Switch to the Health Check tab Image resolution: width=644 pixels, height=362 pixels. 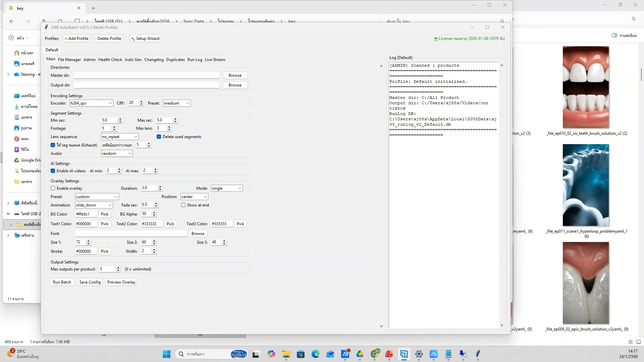tap(110, 60)
